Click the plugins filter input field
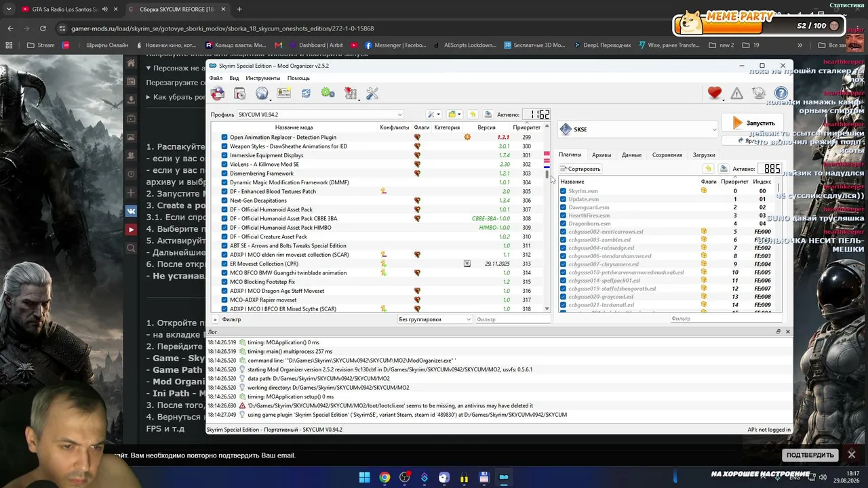868x488 pixels. click(x=724, y=319)
